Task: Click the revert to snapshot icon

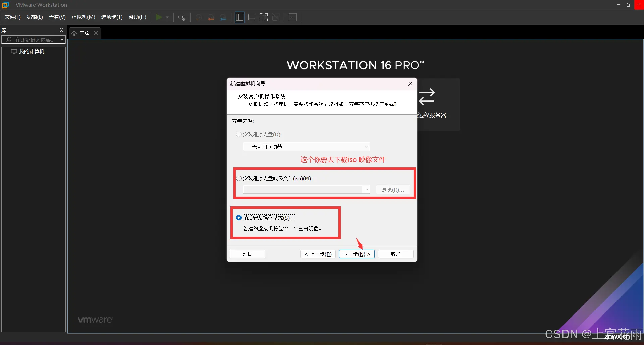Action: [x=211, y=17]
